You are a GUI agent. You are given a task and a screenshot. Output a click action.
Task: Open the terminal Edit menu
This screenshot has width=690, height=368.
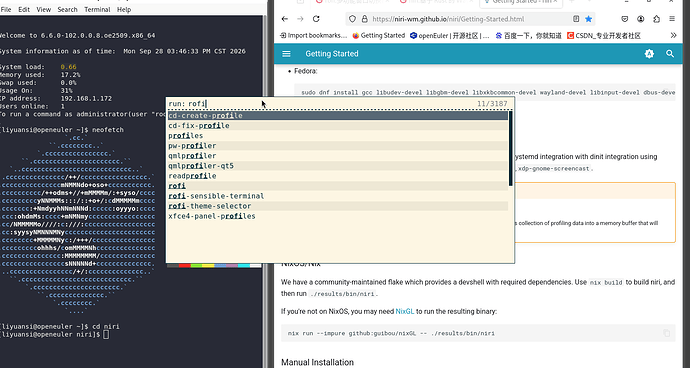tap(24, 9)
